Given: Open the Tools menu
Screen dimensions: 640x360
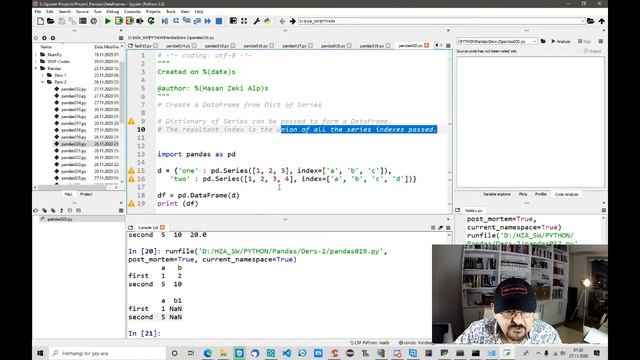Looking at the screenshot, I should pyautogui.click(x=171, y=11).
